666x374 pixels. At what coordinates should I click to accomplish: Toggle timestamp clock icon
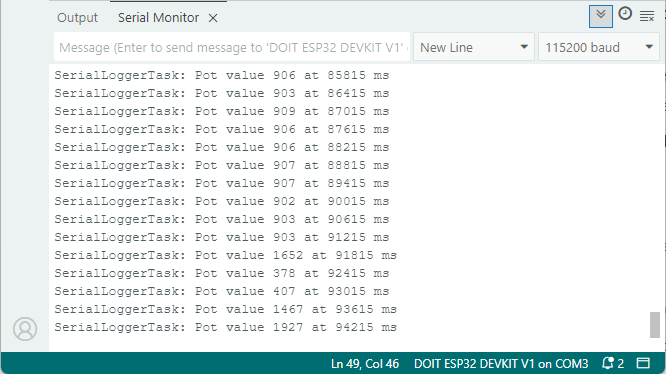(x=625, y=14)
